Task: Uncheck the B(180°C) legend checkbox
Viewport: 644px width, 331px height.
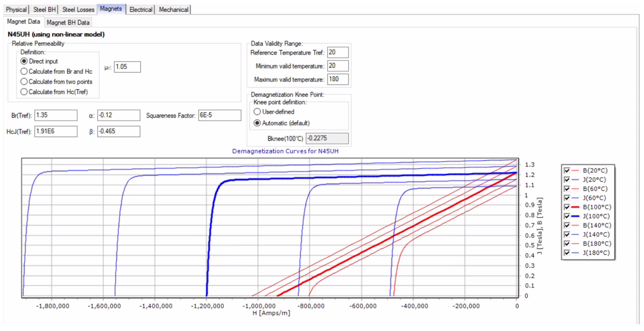Action: 567,244
